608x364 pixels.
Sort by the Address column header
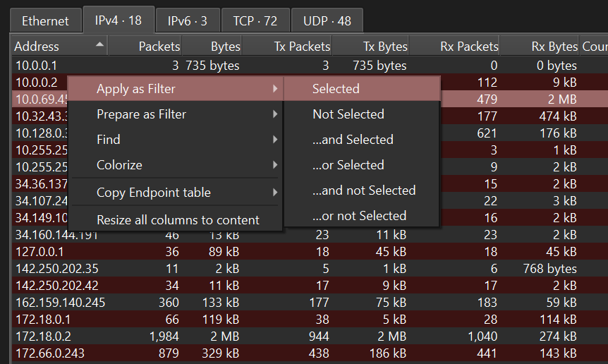point(59,47)
